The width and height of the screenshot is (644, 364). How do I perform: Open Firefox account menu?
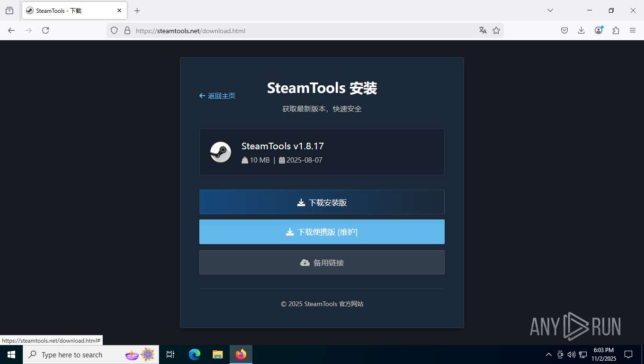click(x=599, y=30)
